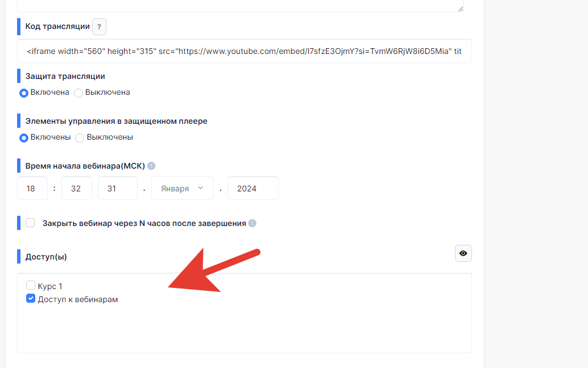This screenshot has width=588, height=368.
Task: Click the Доступ к вебинарам label text
Action: point(78,299)
